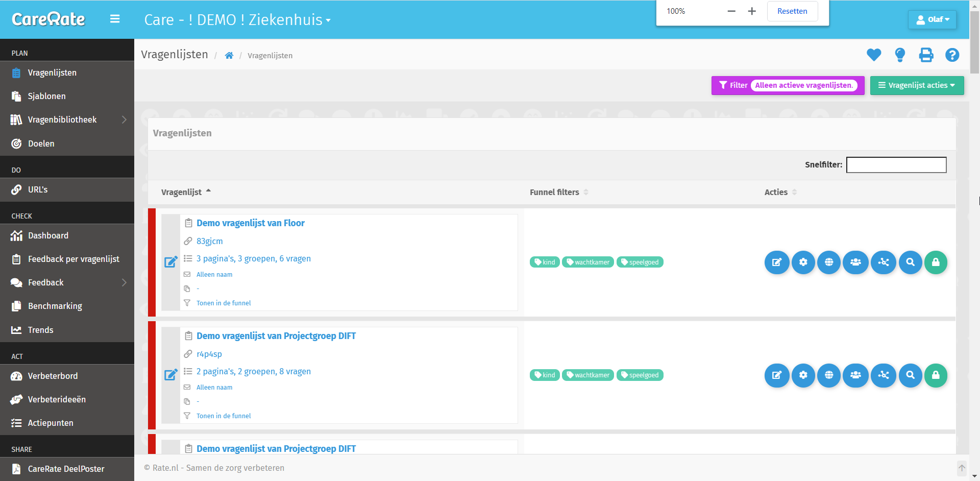Image resolution: width=980 pixels, height=481 pixels.
Task: Click globe icon for Demo vragenlijst van Floor
Action: coord(829,262)
